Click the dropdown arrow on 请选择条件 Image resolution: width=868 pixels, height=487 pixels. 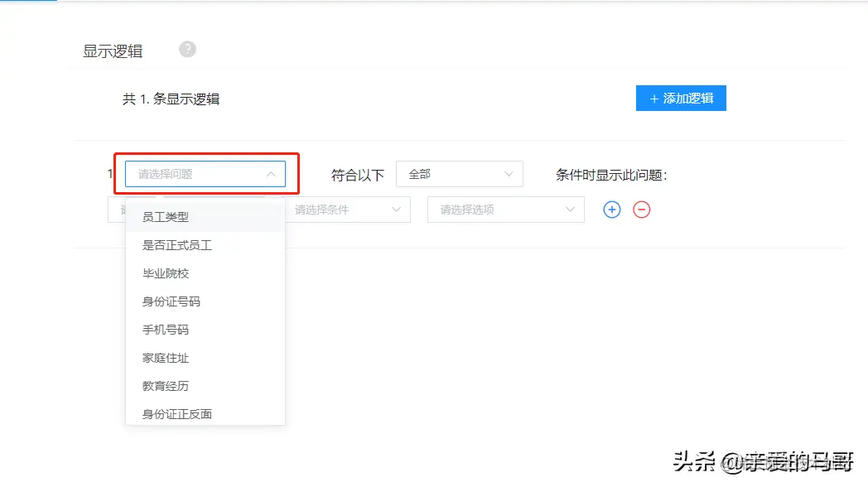[x=396, y=210]
